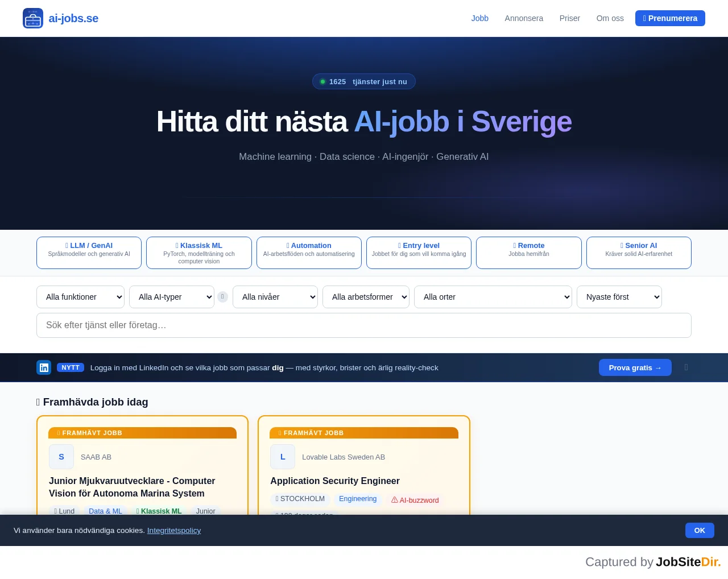Click the Engineering tag on Lovable job
The height and width of the screenshot is (579, 728).
point(358,499)
